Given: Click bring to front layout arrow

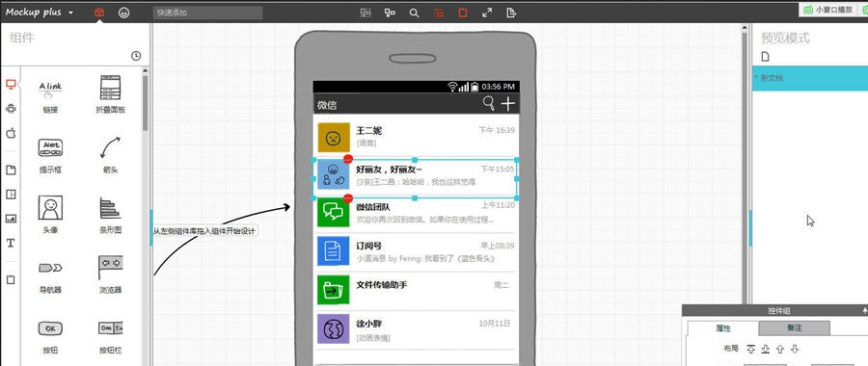Looking at the screenshot, I should click(751, 349).
